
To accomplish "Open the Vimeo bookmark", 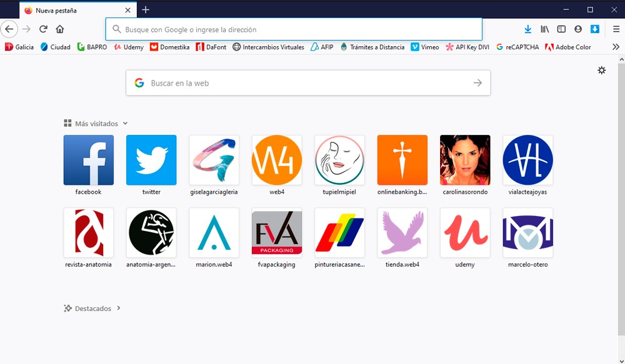I will click(x=425, y=47).
